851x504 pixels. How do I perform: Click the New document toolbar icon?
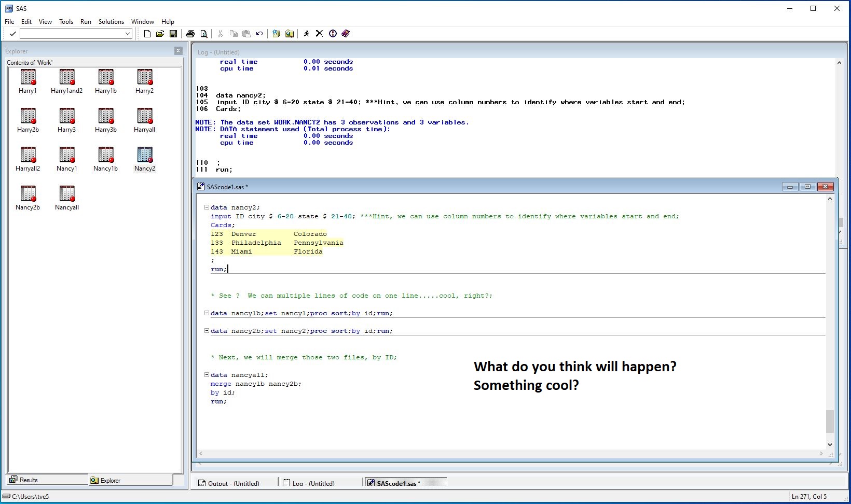147,34
